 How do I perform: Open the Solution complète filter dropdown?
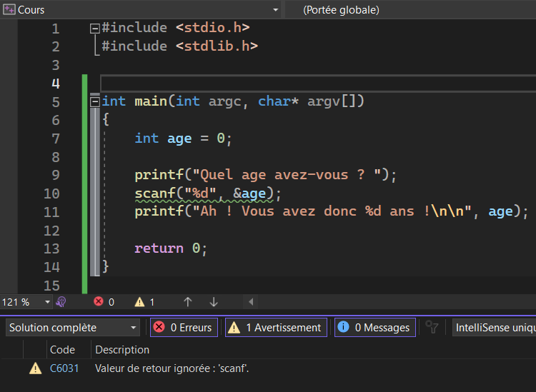(x=73, y=328)
